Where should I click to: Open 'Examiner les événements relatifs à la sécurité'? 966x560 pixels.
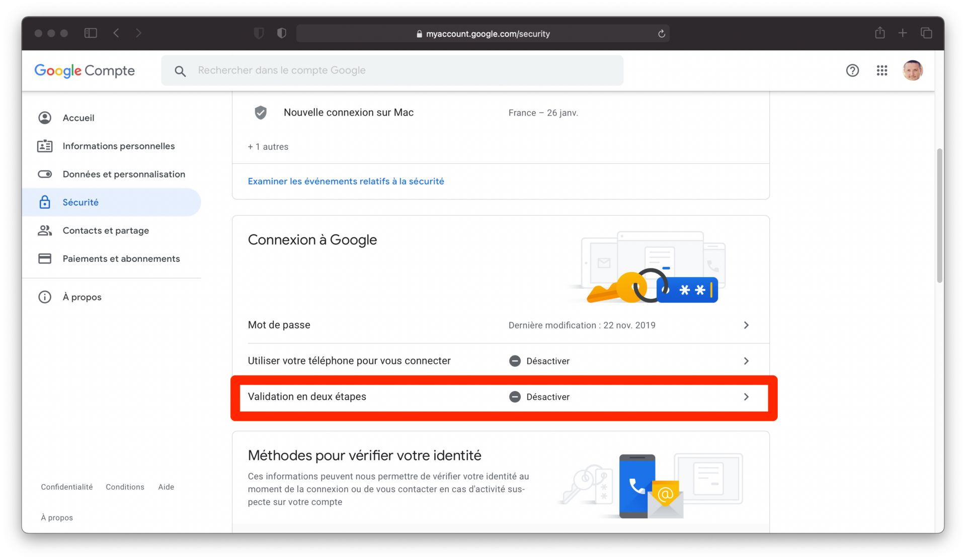pyautogui.click(x=346, y=181)
